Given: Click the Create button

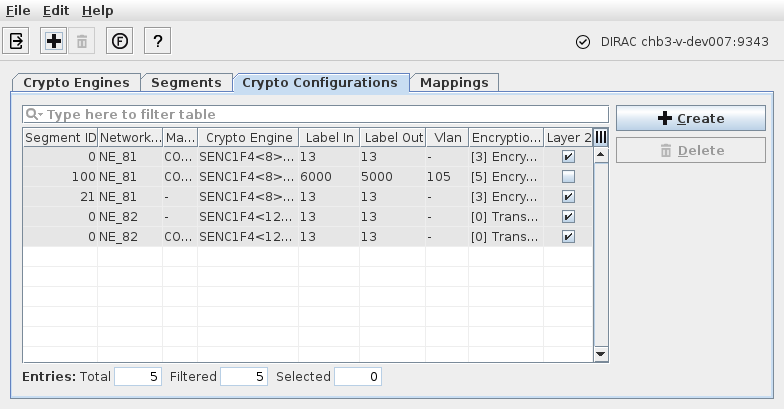Looking at the screenshot, I should [690, 118].
